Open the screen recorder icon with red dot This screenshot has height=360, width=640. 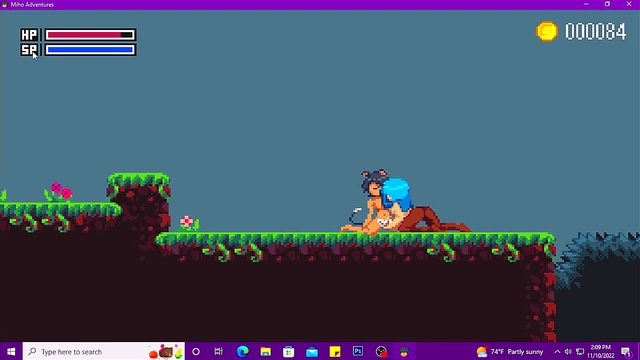(381, 351)
